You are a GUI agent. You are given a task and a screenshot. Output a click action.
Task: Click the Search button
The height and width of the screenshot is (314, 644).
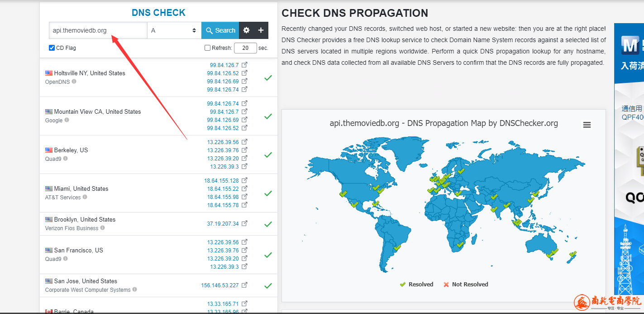[x=220, y=30]
